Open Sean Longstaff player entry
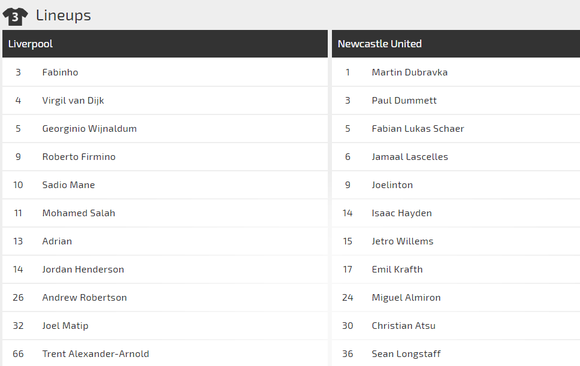This screenshot has width=580, height=366. click(x=406, y=354)
